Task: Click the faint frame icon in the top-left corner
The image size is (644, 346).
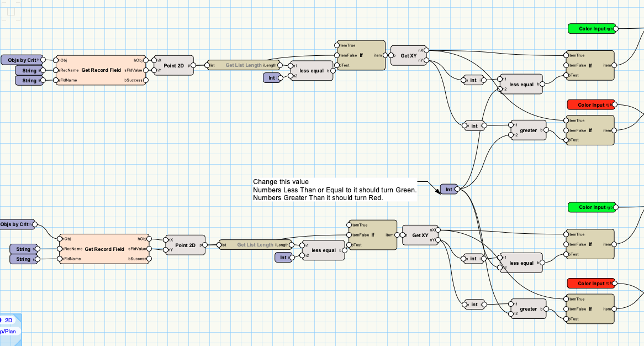Action: 10,12
